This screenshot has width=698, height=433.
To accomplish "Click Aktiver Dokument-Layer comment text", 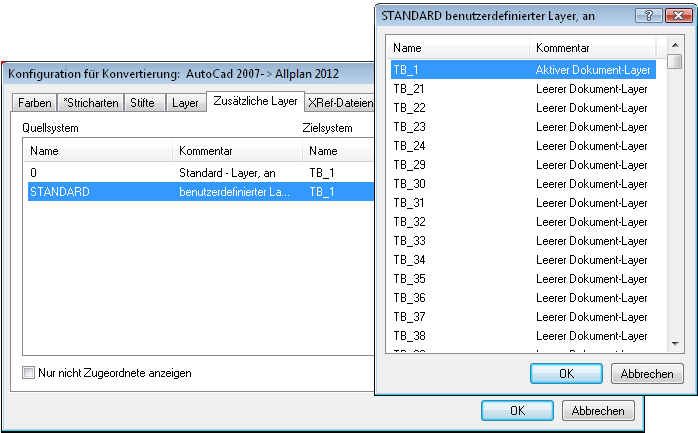I will point(592,70).
